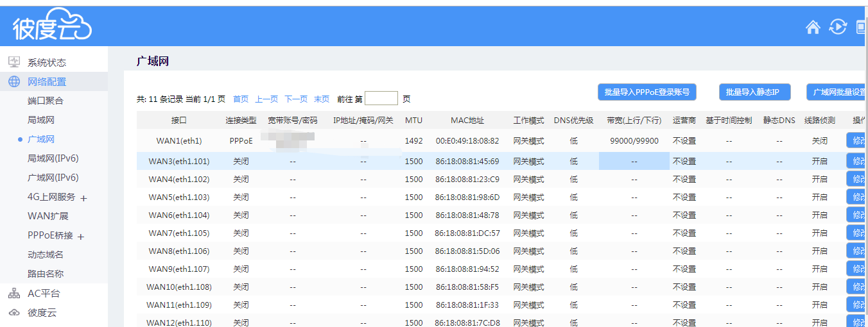This screenshot has height=327, width=868.
Task: Expand the 4G上网服务 plus sign
Action: tap(83, 198)
